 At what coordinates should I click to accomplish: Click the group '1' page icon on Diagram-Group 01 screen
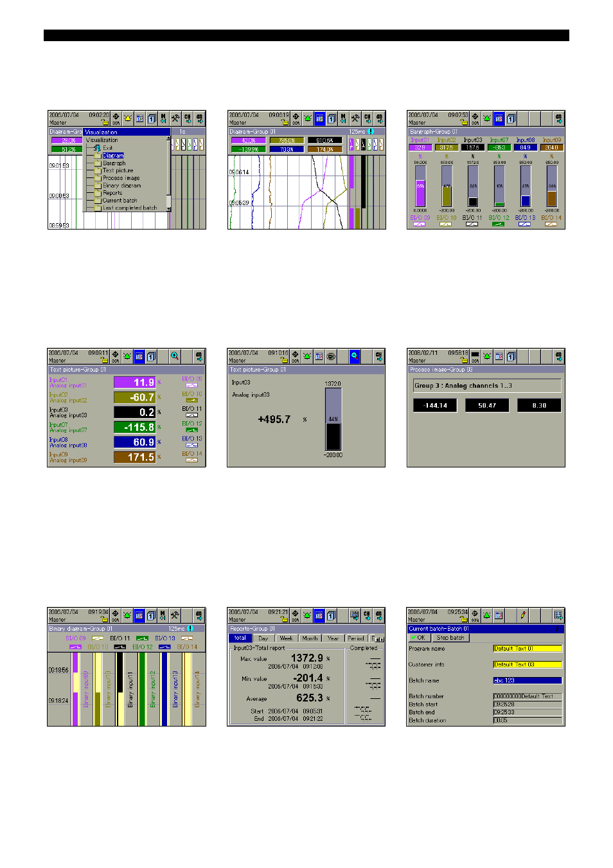[332, 118]
